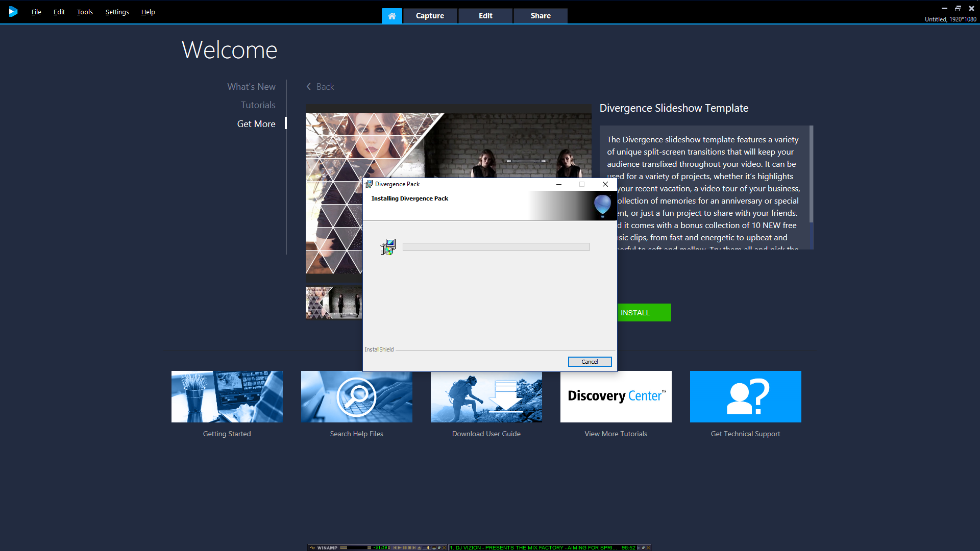Select Tutorials in Welcome sidebar

258,105
